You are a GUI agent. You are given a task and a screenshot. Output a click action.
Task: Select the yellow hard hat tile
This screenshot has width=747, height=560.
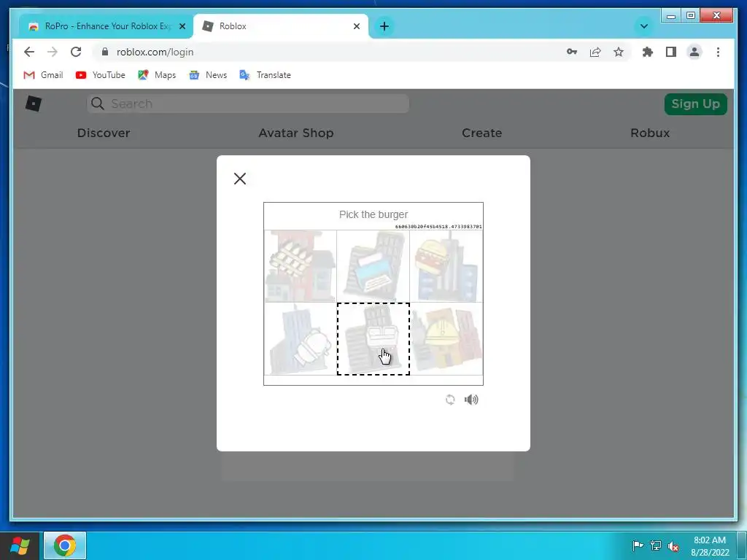(x=446, y=339)
